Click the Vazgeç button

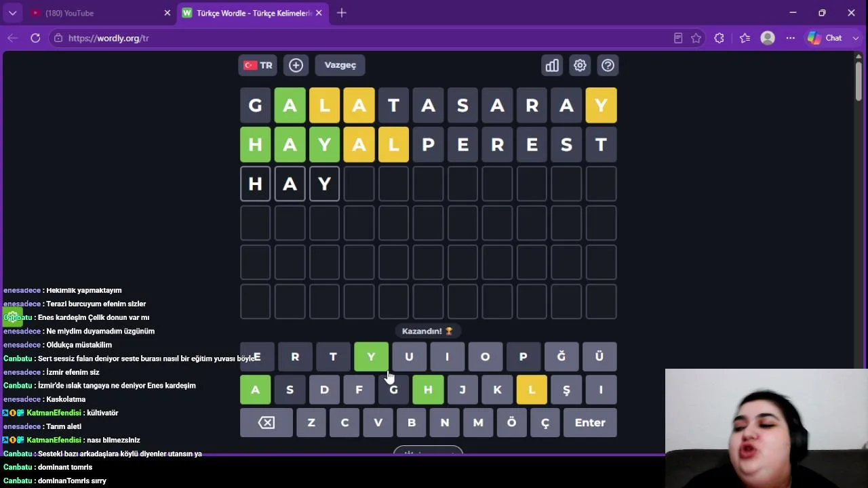[340, 65]
